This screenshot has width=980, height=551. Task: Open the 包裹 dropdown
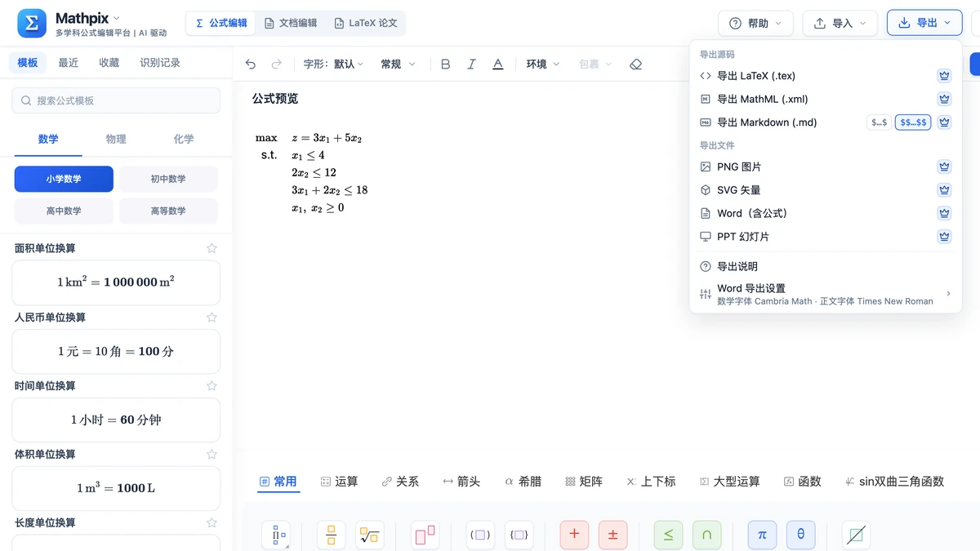[x=595, y=64]
